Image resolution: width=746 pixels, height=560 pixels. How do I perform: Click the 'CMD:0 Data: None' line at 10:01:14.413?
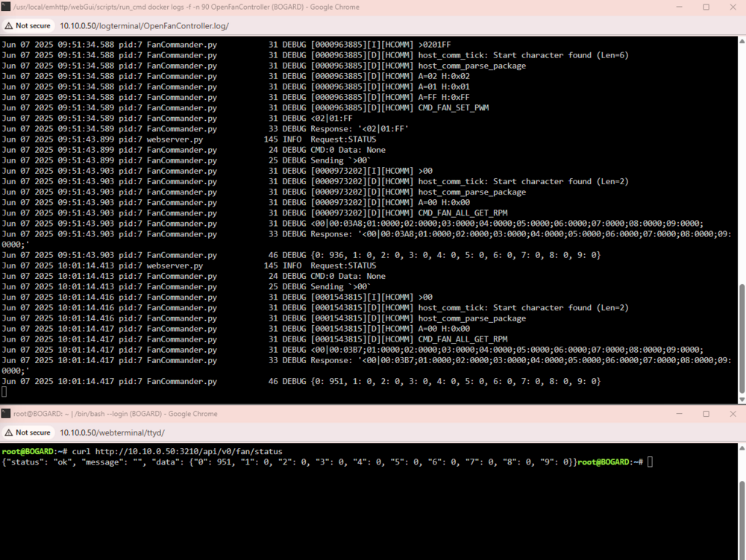coord(194,276)
